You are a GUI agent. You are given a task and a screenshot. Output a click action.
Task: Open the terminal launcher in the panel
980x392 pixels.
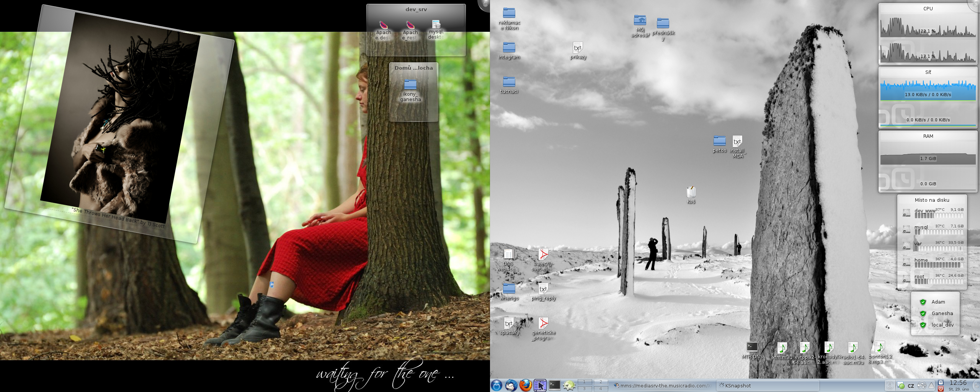[x=554, y=385]
